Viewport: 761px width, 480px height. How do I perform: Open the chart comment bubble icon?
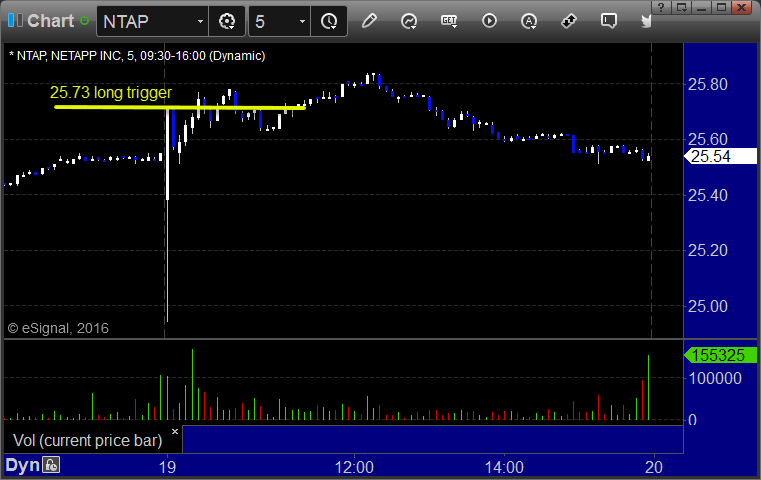coord(609,21)
